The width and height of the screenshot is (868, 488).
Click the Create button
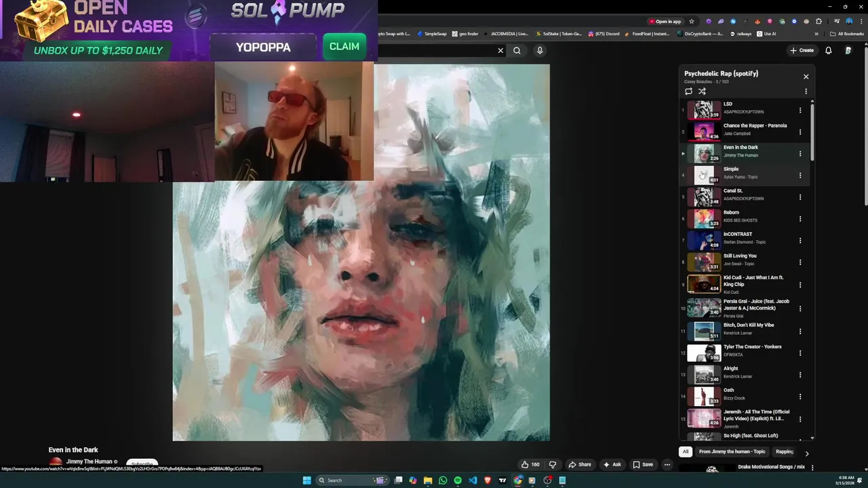(x=802, y=50)
